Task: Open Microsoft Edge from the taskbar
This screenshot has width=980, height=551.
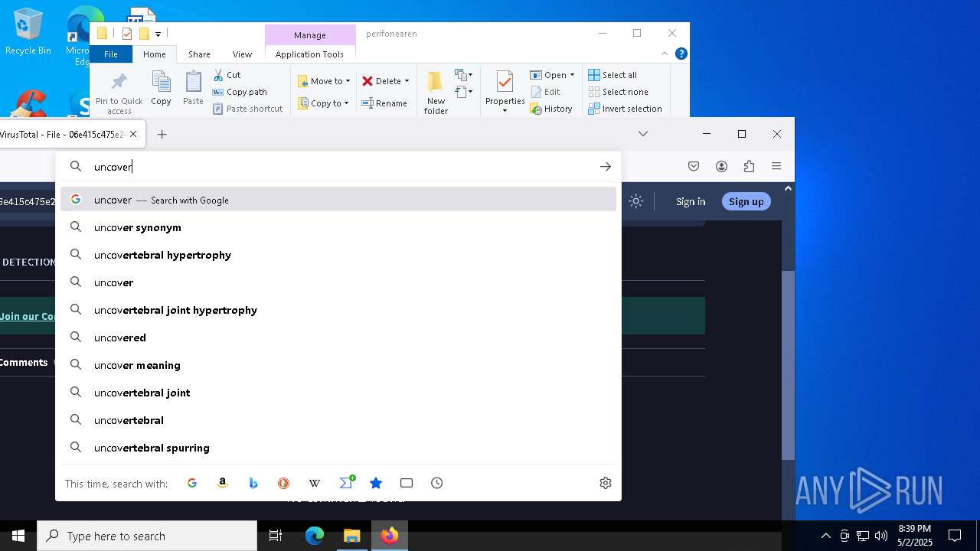Action: 315,536
